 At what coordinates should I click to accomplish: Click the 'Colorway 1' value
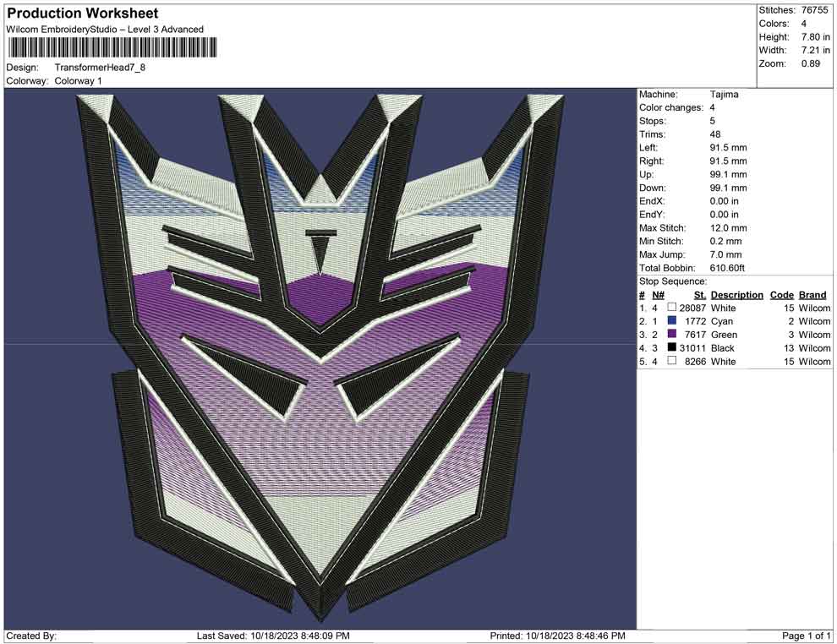(78, 81)
